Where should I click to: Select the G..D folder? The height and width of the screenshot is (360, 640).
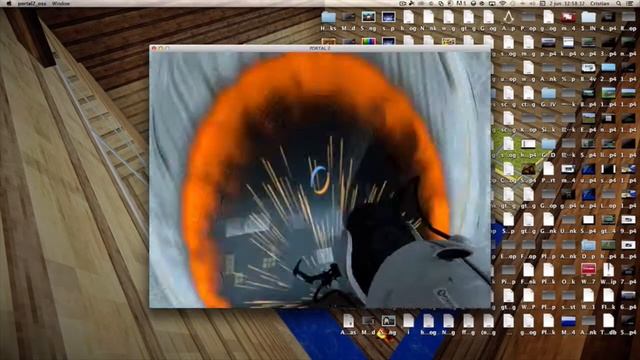click(x=548, y=148)
